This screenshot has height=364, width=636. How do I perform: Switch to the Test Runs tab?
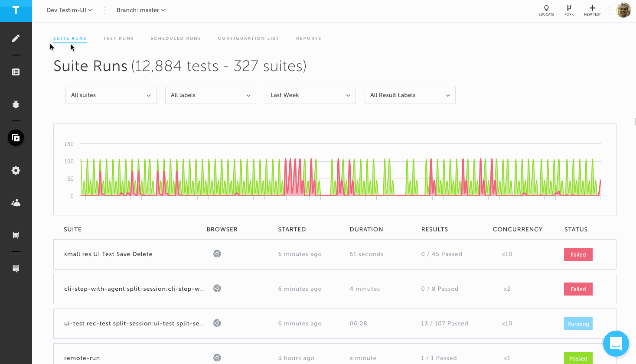118,39
